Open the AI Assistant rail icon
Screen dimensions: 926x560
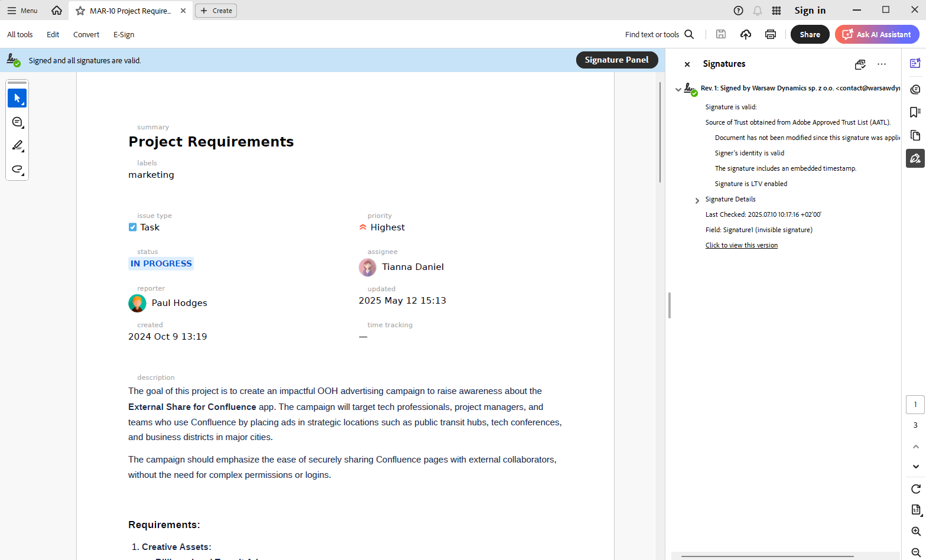pos(915,63)
